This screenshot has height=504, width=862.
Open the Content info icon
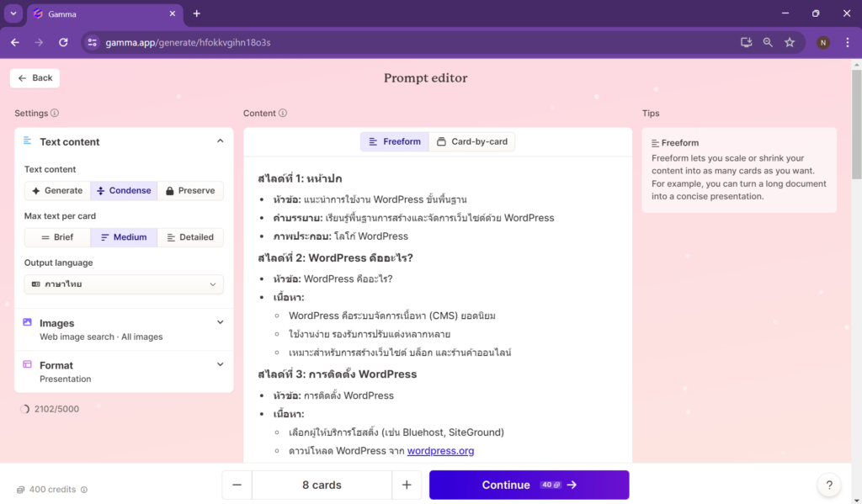283,114
